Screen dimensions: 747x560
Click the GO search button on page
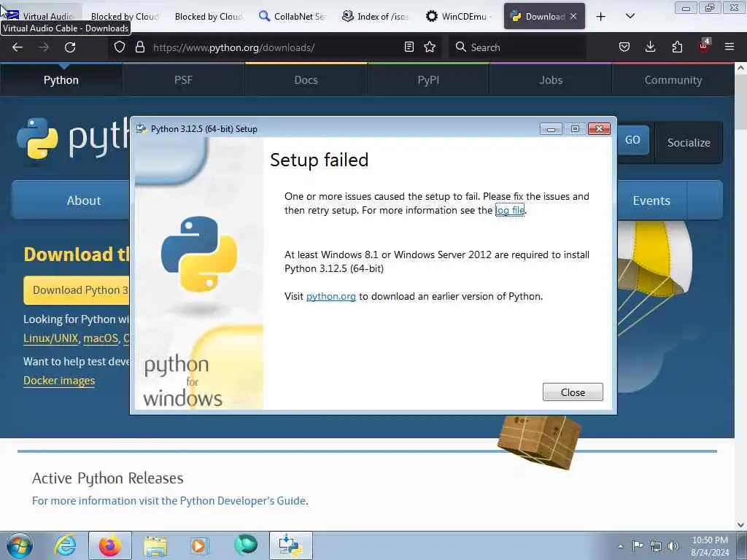633,140
